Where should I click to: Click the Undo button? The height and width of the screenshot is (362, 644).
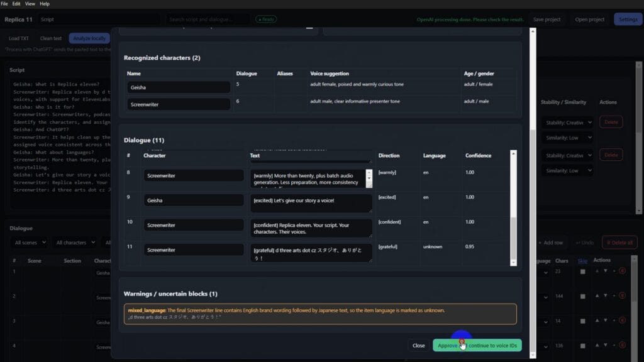tap(584, 243)
